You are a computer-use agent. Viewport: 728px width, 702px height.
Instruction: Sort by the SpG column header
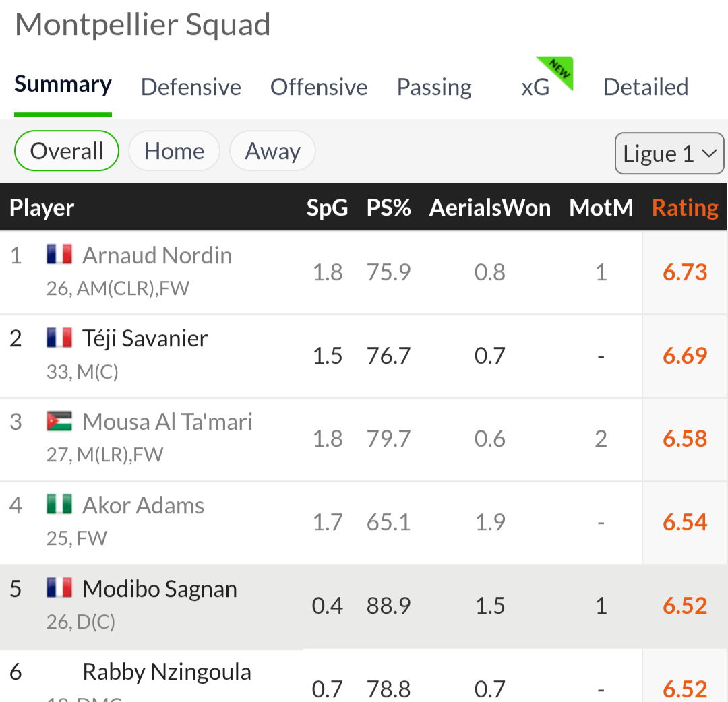(327, 208)
